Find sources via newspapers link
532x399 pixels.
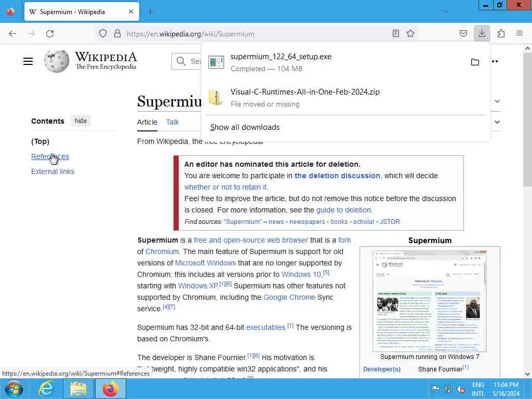tap(307, 221)
